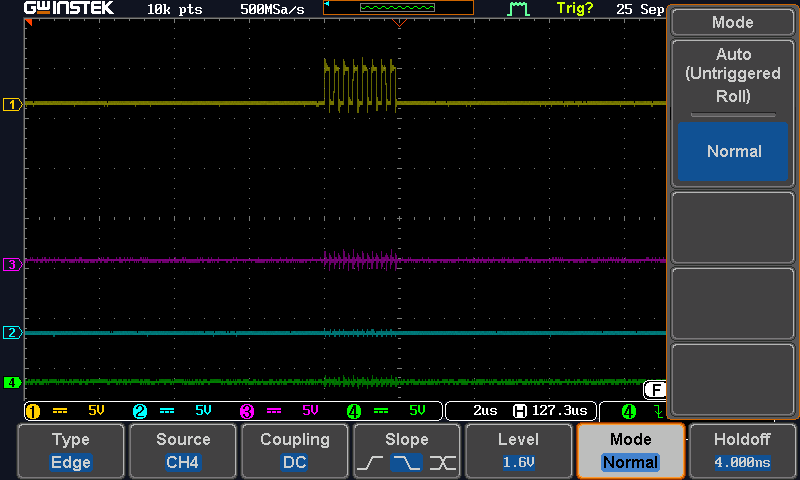Image resolution: width=800 pixels, height=480 pixels.
Task: Select channel 2 ground marker
Action: click(x=12, y=333)
